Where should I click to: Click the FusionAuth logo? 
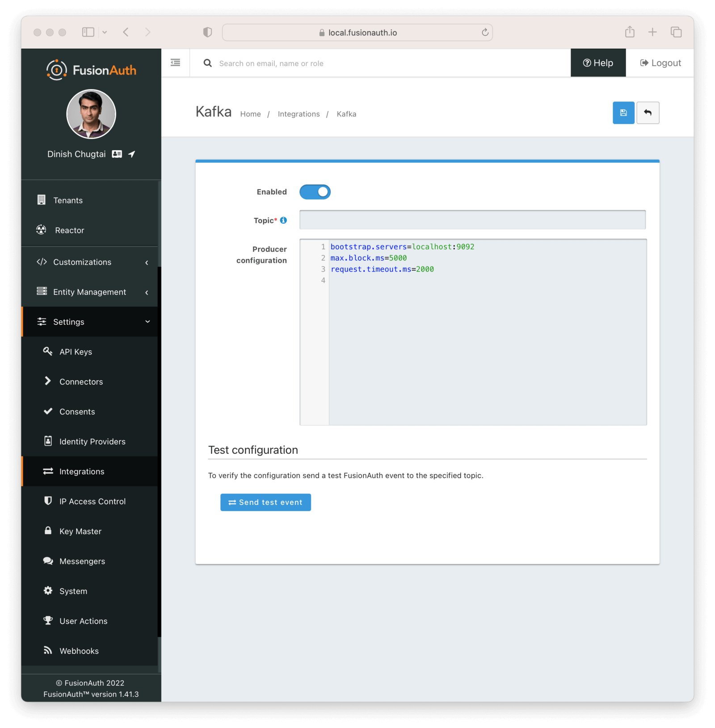[91, 70]
